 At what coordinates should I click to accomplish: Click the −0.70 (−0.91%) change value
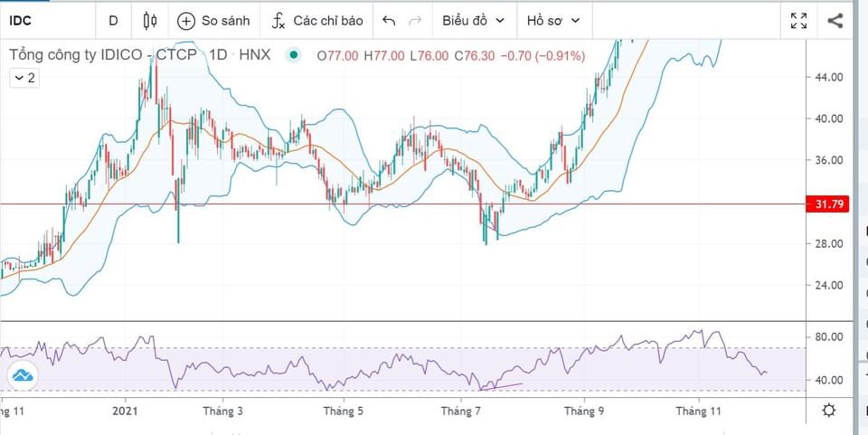542,56
